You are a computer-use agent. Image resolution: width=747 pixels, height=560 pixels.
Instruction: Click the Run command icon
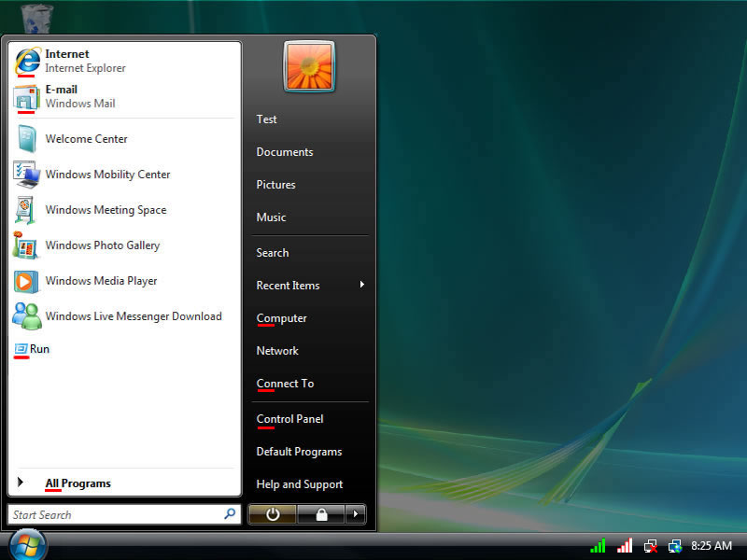pyautogui.click(x=21, y=349)
